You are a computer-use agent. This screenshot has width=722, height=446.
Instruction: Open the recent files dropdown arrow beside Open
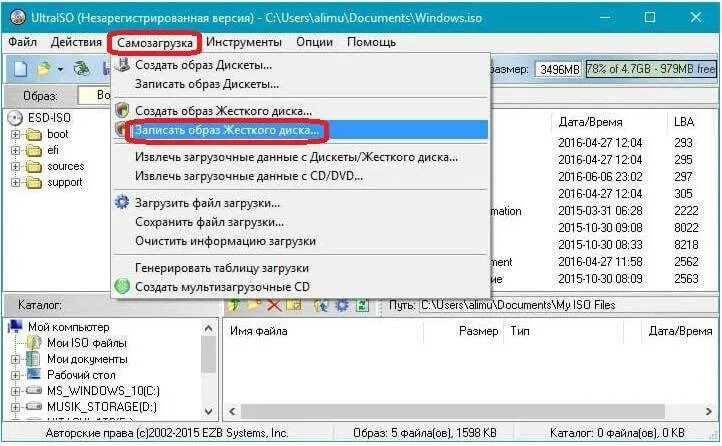[x=60, y=70]
